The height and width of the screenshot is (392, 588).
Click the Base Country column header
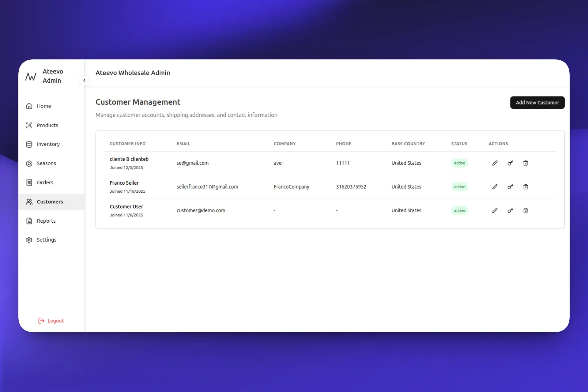coord(408,144)
